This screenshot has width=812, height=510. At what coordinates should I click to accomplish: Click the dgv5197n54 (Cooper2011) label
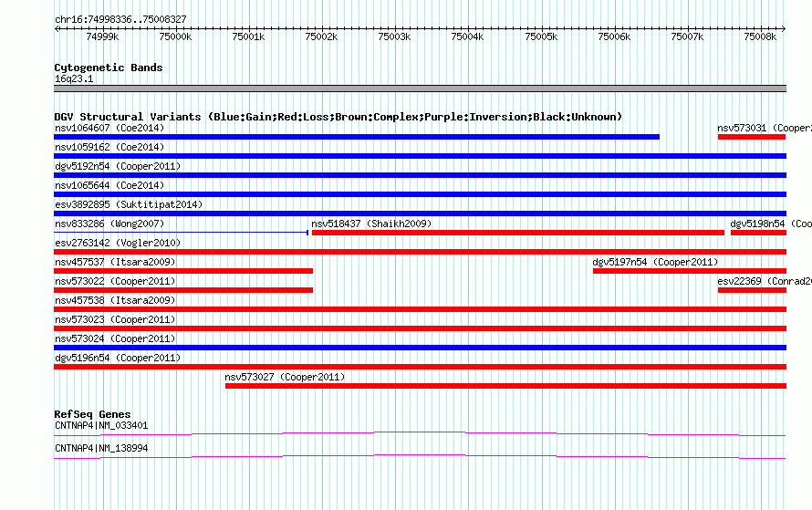coord(655,262)
